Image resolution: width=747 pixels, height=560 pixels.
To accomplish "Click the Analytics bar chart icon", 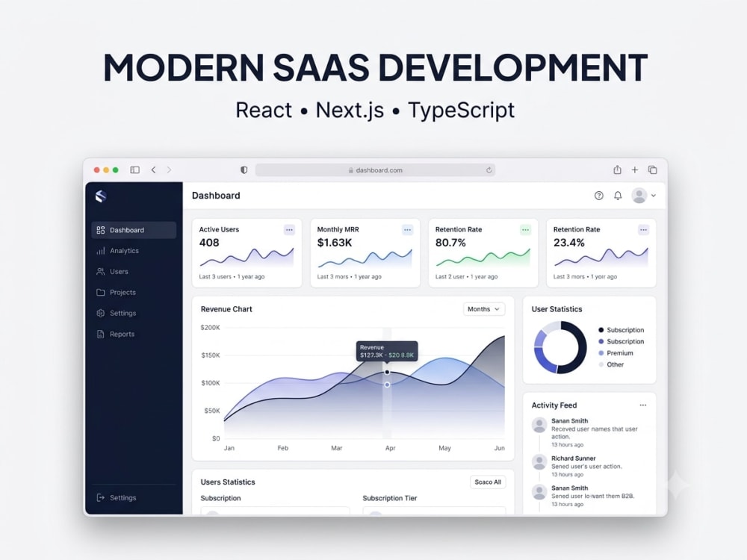I will coord(101,251).
